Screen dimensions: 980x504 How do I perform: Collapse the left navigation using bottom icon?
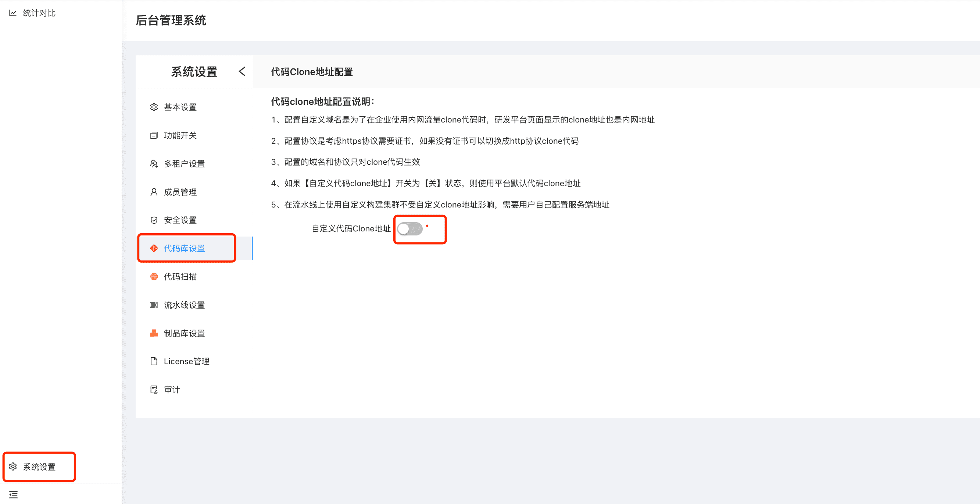[x=13, y=494]
